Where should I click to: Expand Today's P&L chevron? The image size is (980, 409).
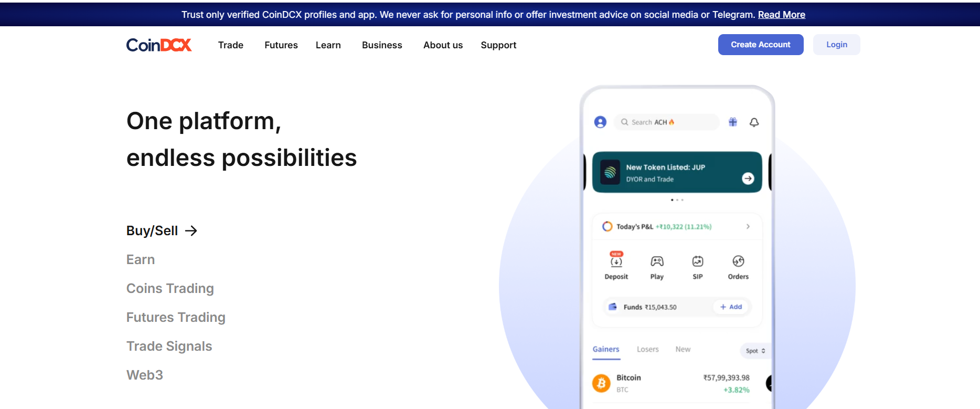click(x=748, y=227)
